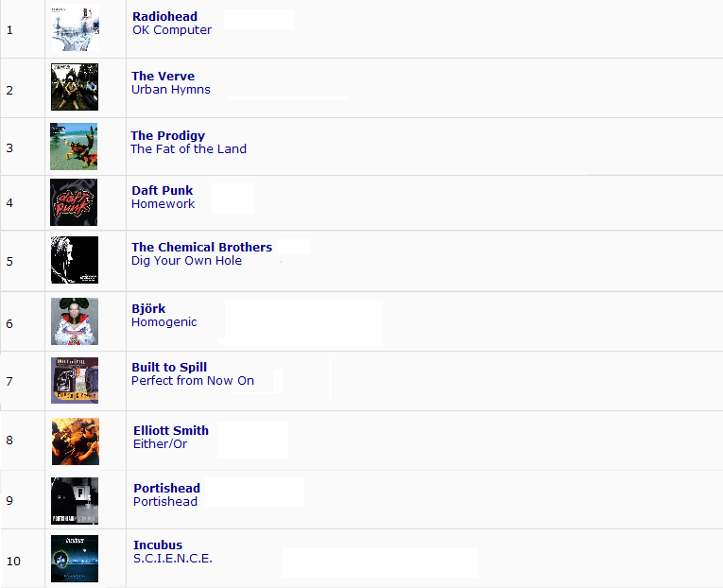This screenshot has height=588, width=723.
Task: Open the bold Portishead artist link
Action: pyautogui.click(x=167, y=488)
